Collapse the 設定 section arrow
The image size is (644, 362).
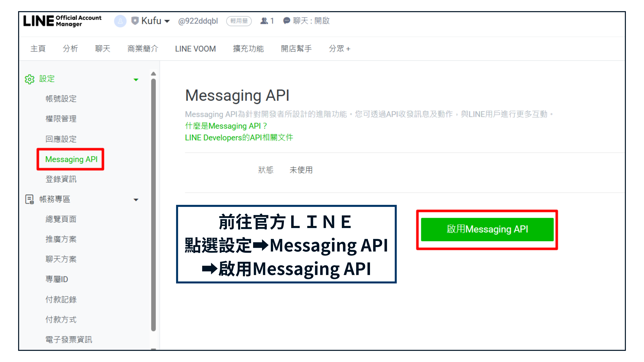[136, 80]
